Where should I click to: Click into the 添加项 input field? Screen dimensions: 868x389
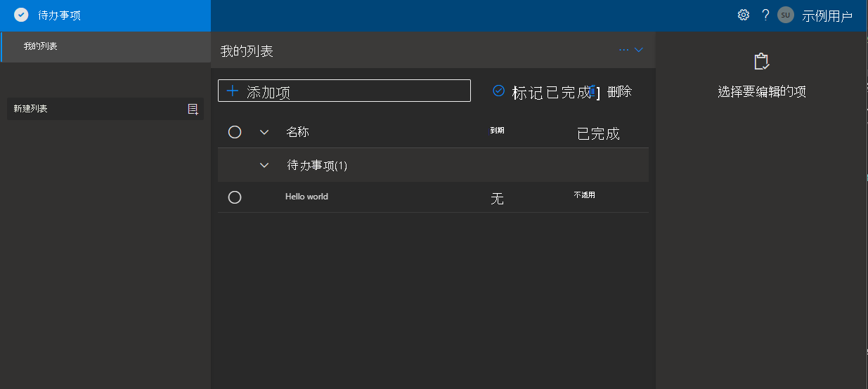point(344,91)
